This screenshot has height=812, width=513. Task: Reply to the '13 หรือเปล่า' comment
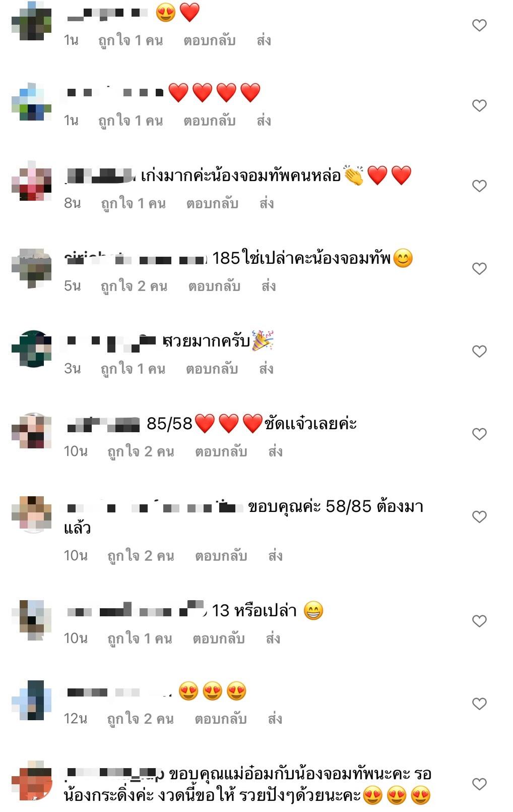pos(219,639)
